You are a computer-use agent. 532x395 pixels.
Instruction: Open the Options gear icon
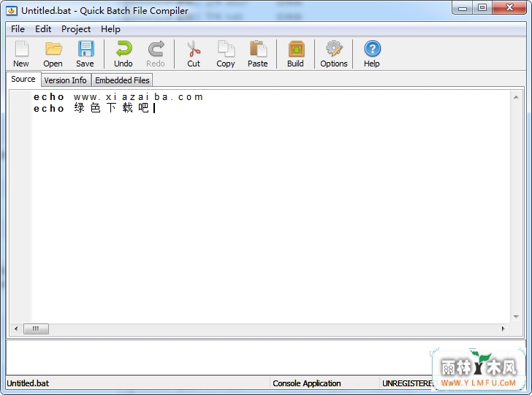point(334,54)
